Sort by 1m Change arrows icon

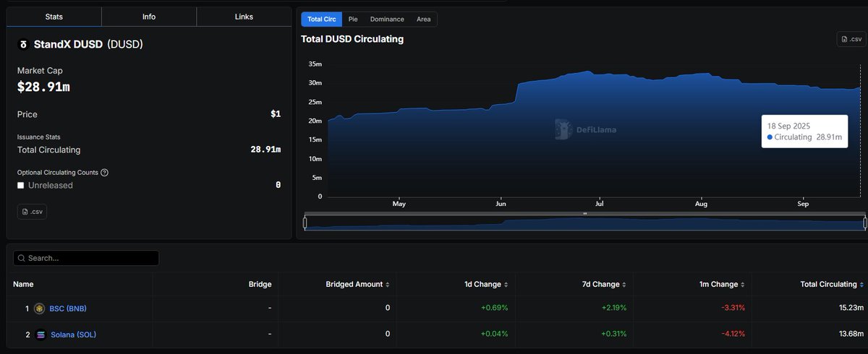(x=743, y=285)
